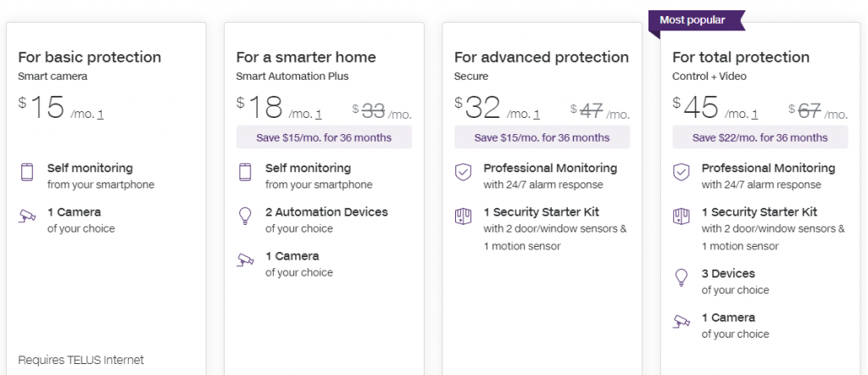
Task: Click shield icon in total protection card
Action: (x=682, y=172)
